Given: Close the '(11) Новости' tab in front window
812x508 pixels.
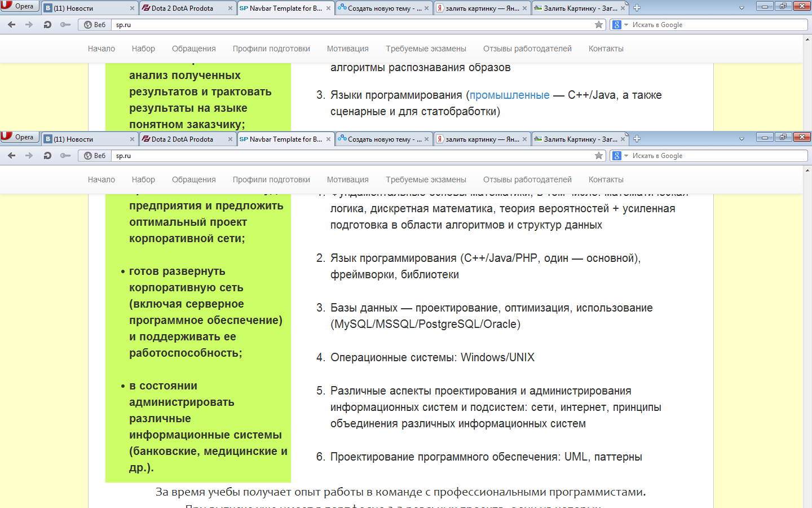Looking at the screenshot, I should point(133,139).
